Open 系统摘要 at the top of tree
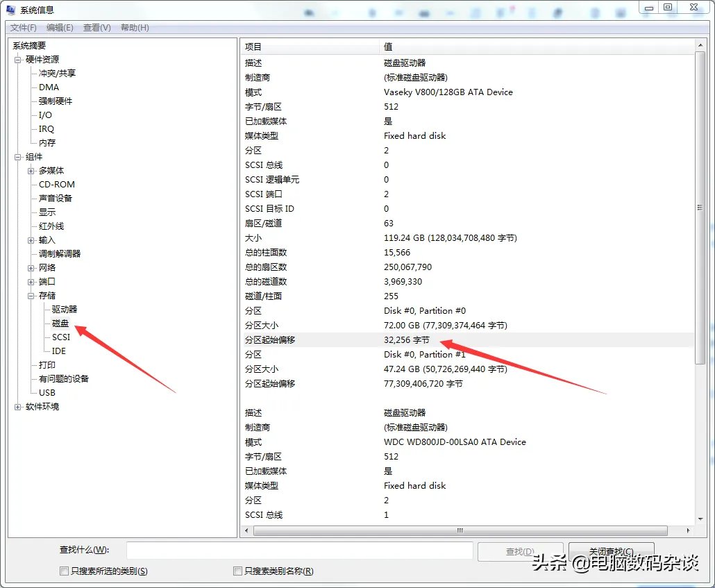715x588 pixels. (x=30, y=44)
